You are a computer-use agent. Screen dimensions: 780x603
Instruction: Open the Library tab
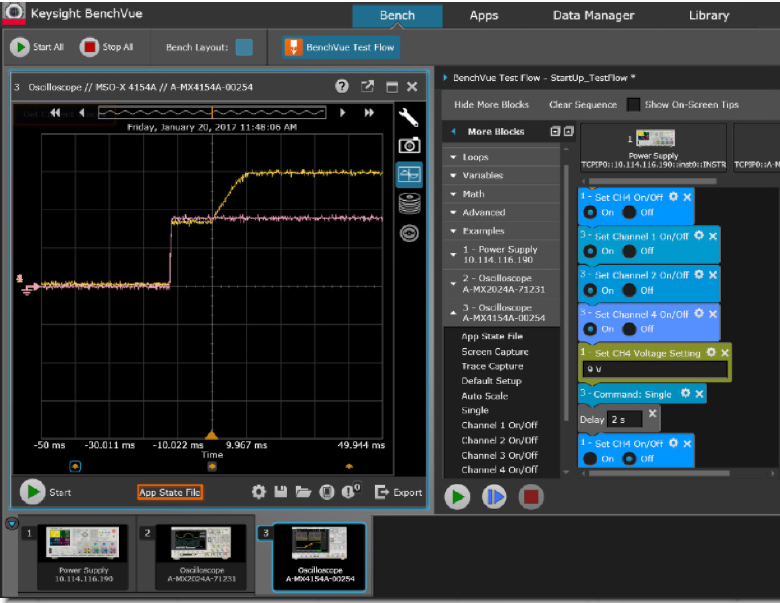click(x=709, y=15)
